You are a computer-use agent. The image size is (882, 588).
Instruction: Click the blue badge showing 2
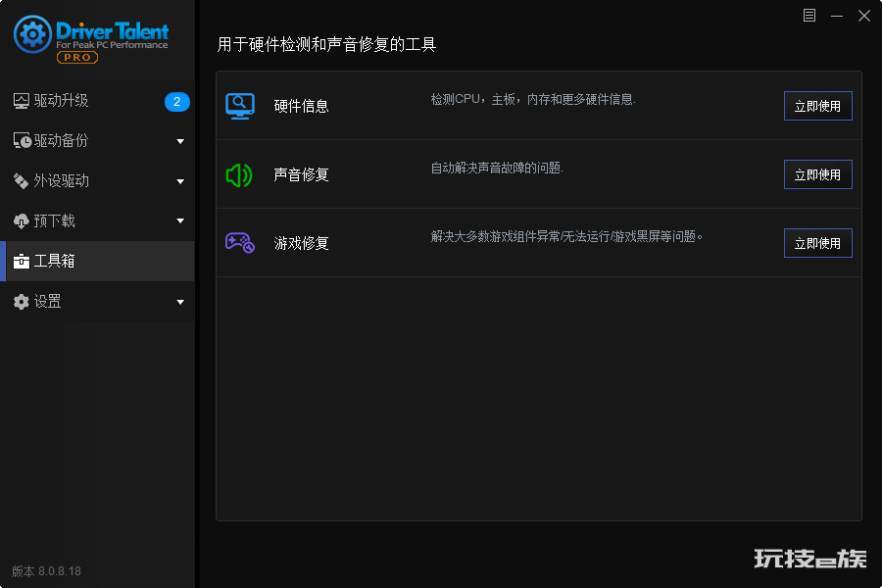[176, 101]
